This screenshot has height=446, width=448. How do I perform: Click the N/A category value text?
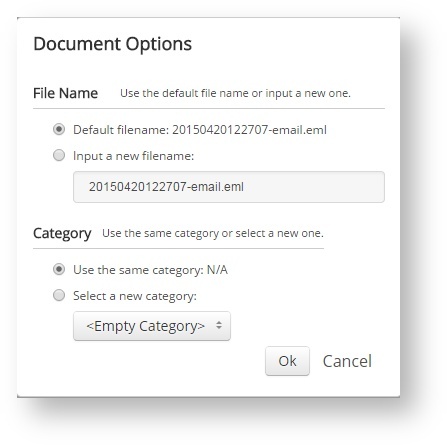(217, 270)
